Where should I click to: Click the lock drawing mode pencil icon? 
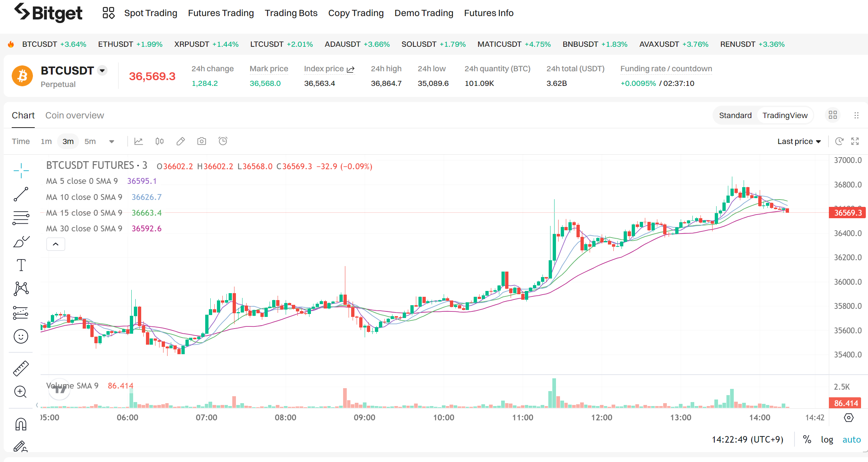20,446
